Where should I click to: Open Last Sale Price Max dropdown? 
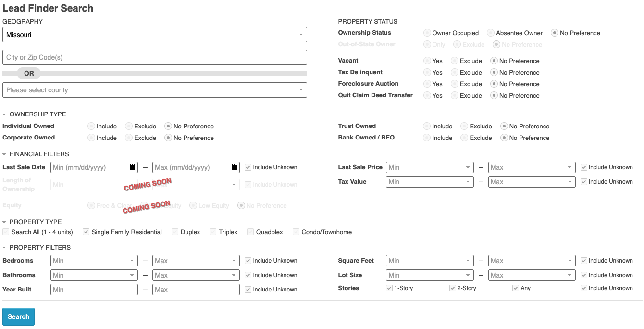tap(532, 167)
